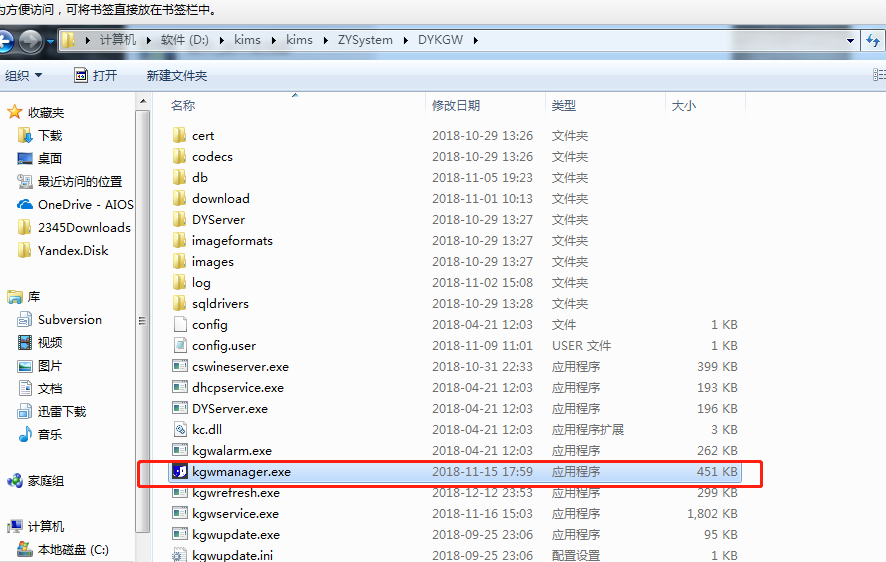
Task: Select the imageformats folder
Action: click(232, 241)
